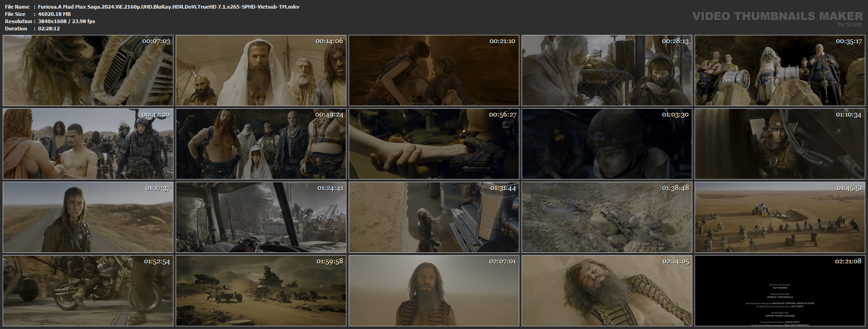Image resolution: width=868 pixels, height=329 pixels.
Task: Click the Furiosa .mkv file name text
Action: tap(168, 7)
